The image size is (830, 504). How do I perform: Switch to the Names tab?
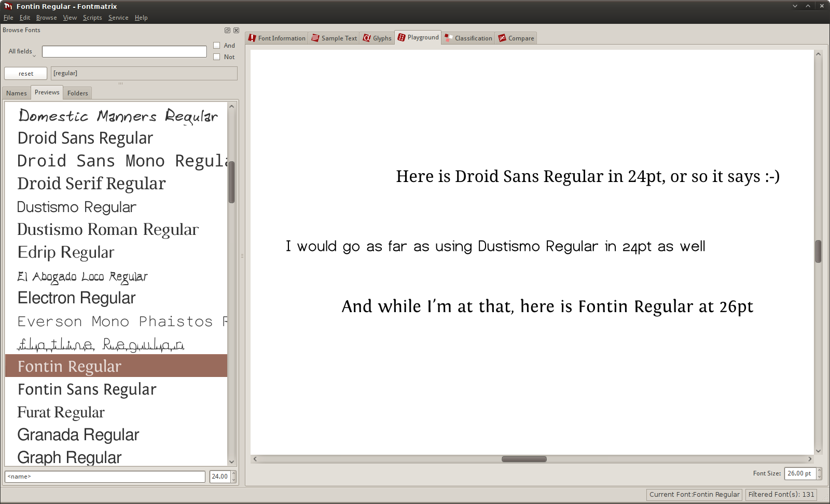(x=17, y=93)
